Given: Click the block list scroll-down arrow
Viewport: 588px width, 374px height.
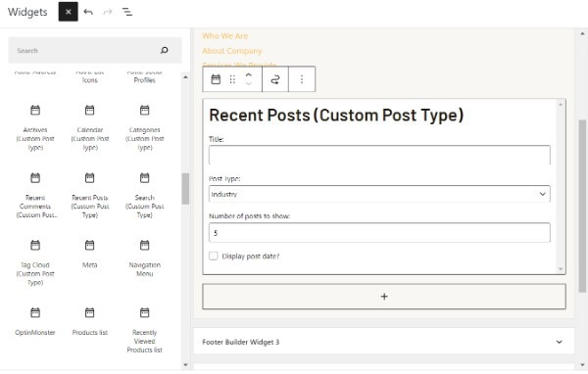Looking at the screenshot, I should coord(185,364).
